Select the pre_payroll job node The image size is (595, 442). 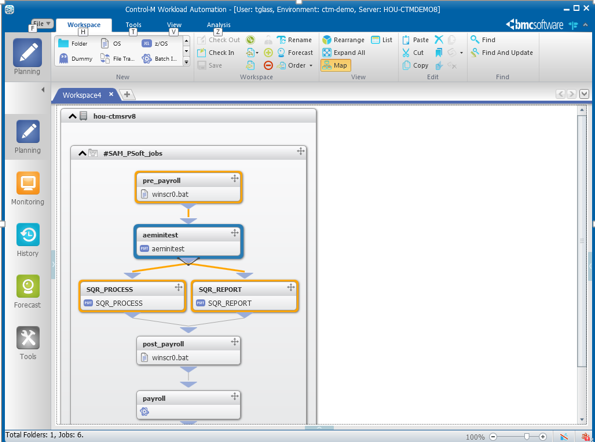(x=189, y=187)
